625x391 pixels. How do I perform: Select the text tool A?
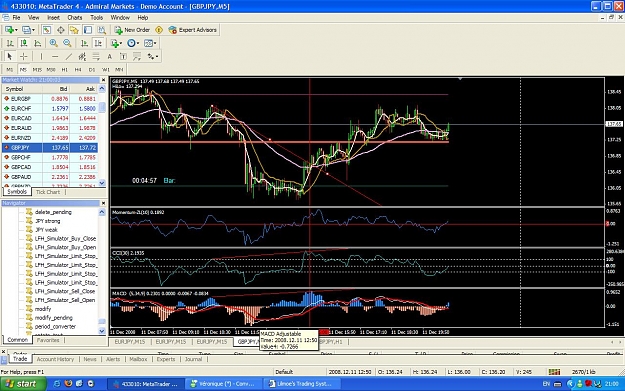[110, 57]
